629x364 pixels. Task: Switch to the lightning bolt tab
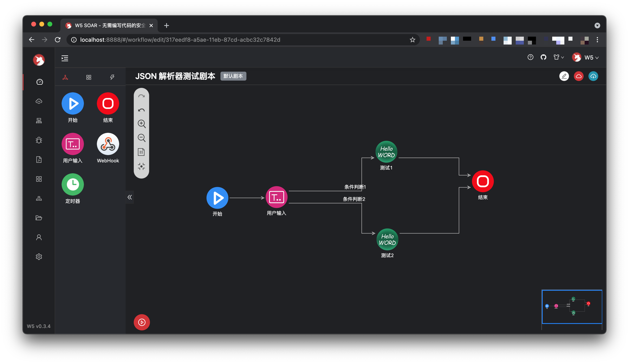112,77
